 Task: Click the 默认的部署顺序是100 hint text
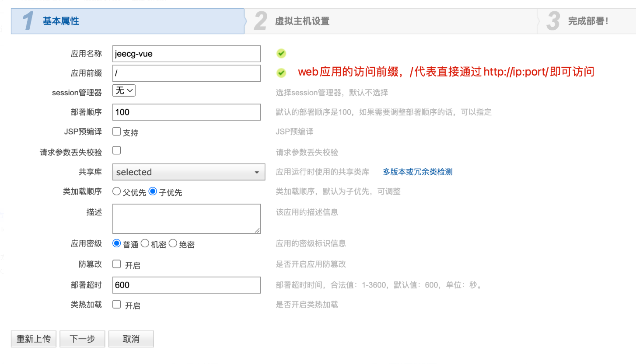[x=384, y=112]
